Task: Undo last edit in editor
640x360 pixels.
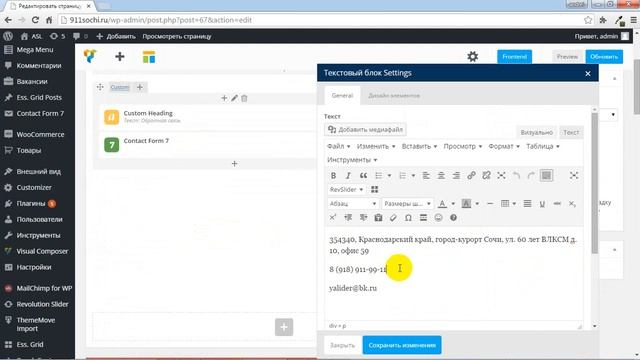Action: 516,176
